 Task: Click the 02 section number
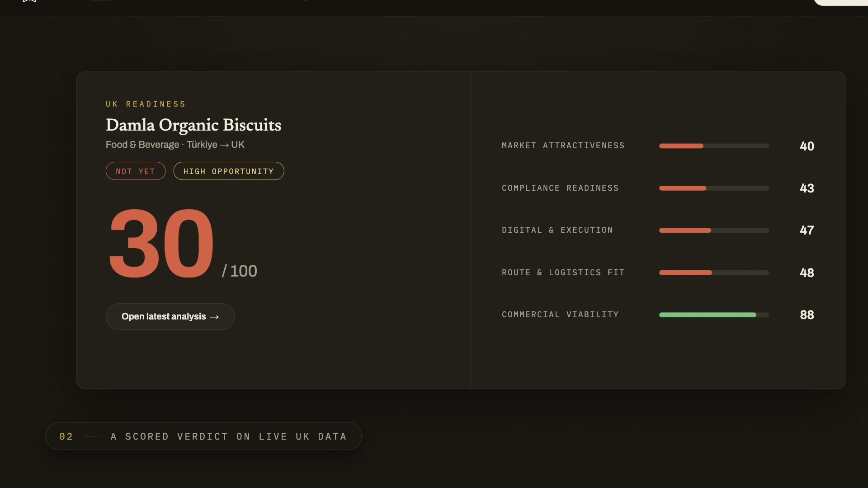point(66,436)
